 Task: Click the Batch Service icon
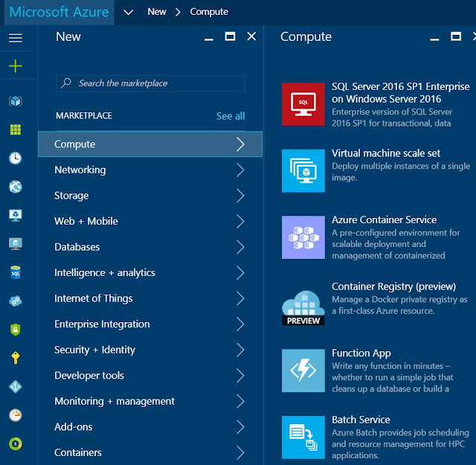pyautogui.click(x=303, y=437)
